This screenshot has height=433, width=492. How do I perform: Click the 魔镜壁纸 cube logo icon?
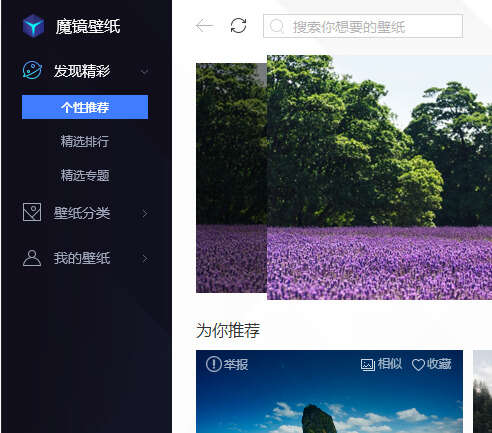[33, 26]
